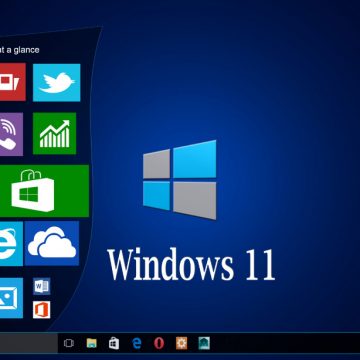Click the purple Viber phone tile

pyautogui.click(x=11, y=134)
